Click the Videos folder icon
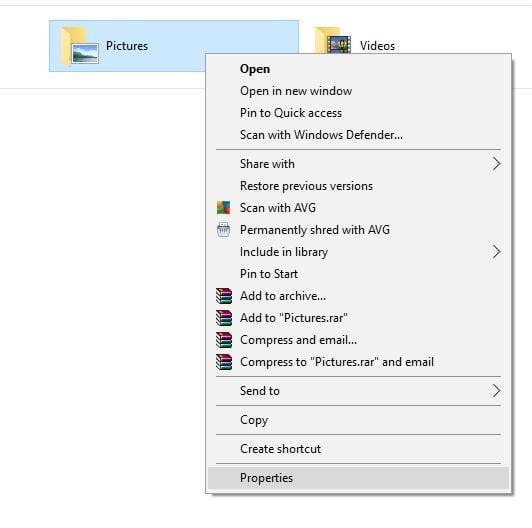 point(333,40)
